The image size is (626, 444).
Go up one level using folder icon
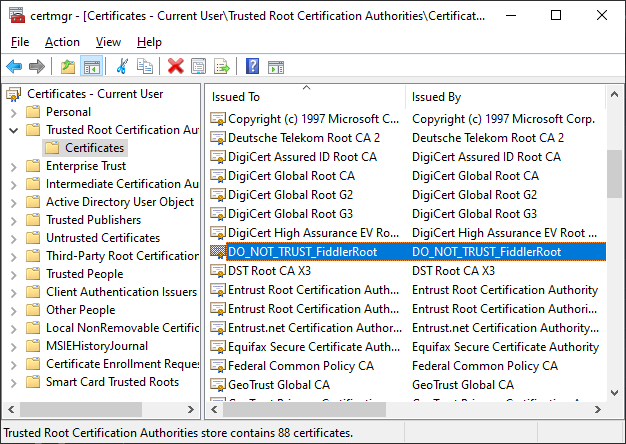(x=68, y=67)
